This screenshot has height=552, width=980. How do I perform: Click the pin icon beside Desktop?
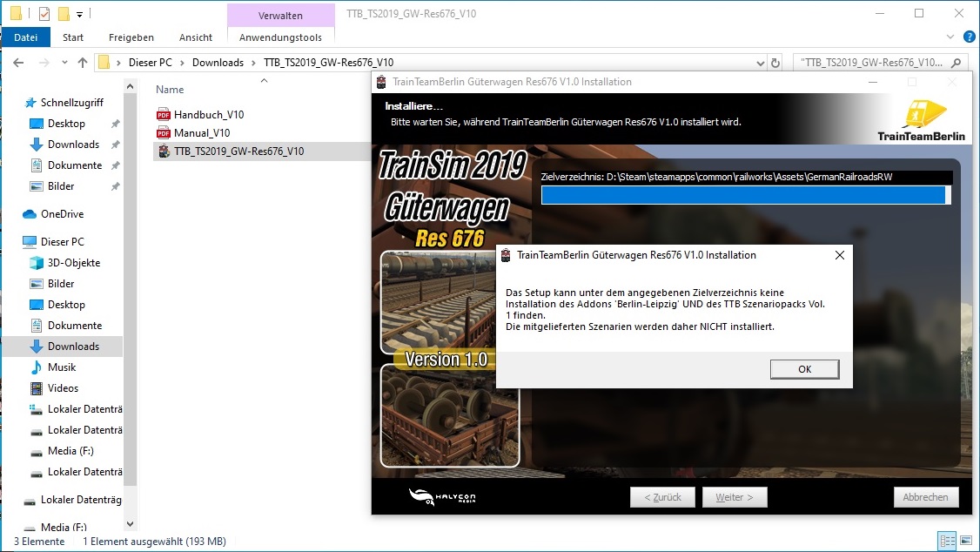115,124
